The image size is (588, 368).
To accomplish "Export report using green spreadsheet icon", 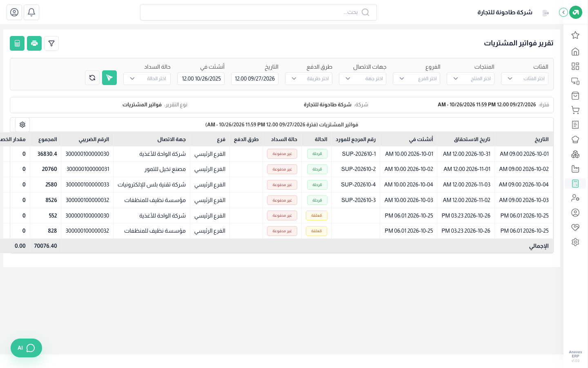I will click(17, 43).
